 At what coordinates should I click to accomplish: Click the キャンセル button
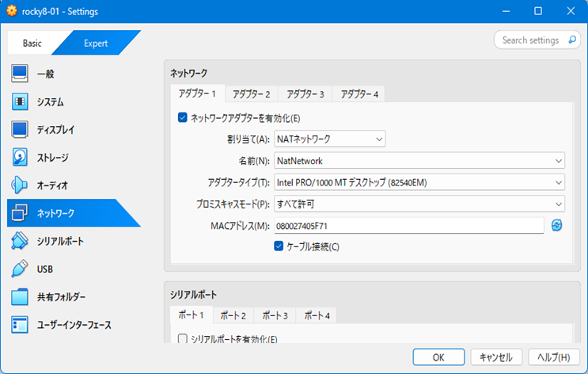tap(496, 357)
